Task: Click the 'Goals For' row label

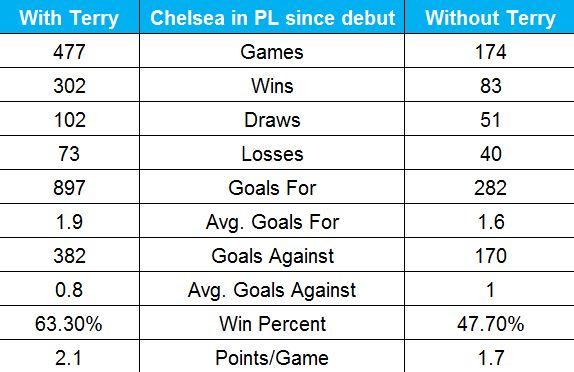Action: coord(272,188)
